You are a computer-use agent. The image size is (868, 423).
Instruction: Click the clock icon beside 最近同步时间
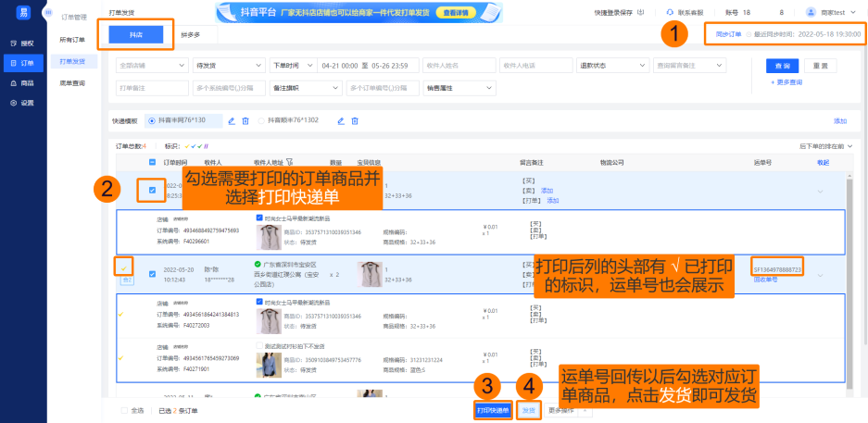pyautogui.click(x=749, y=34)
